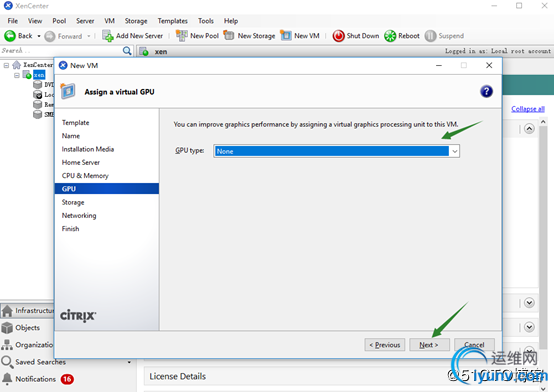Screen dimensions: 554x392
Task: Open the Storage menu
Action: pos(136,21)
